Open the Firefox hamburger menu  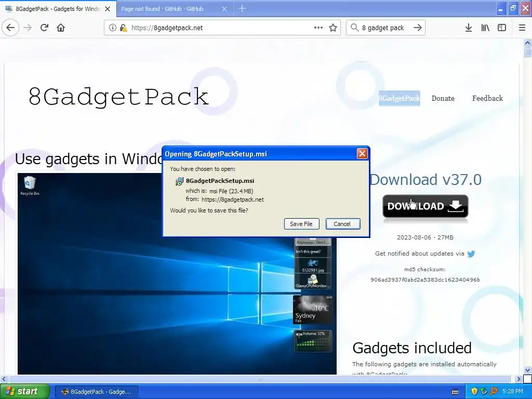522,28
